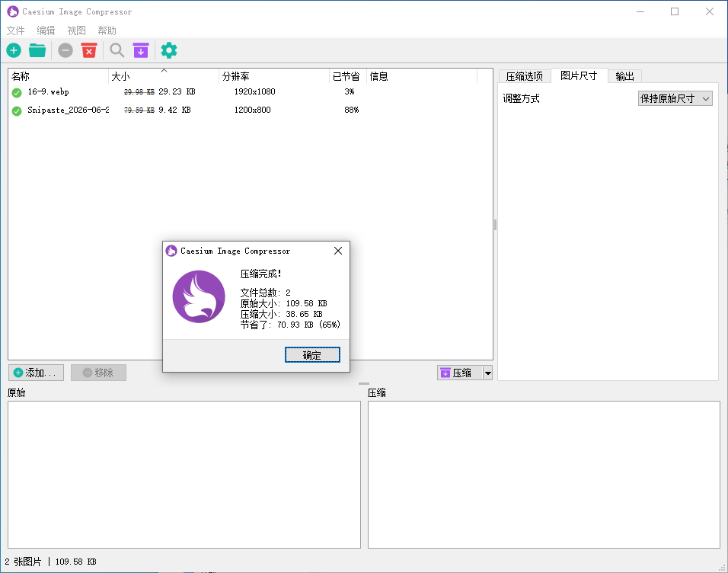Click green check icon beside Snipaste_2026-06-2
728x573 pixels.
coord(17,111)
